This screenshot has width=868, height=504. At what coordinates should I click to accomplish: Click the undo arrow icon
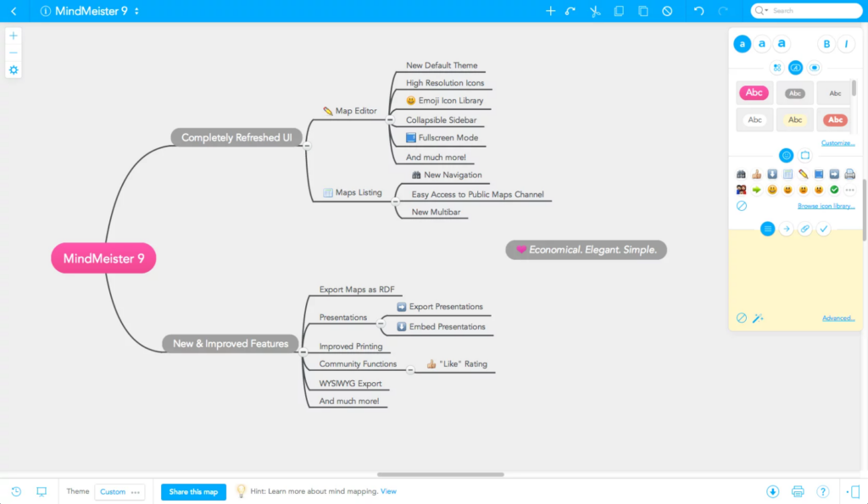pos(698,11)
